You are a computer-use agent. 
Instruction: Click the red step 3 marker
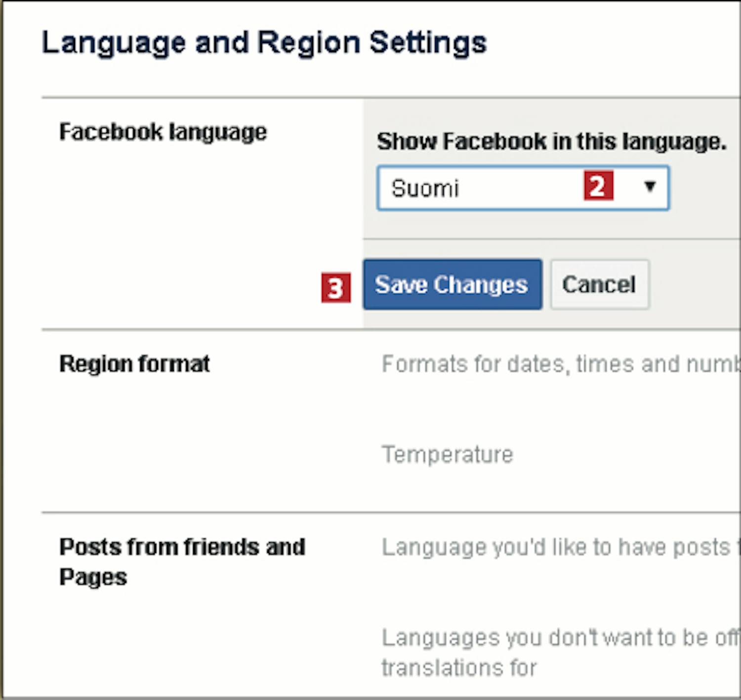pos(335,288)
